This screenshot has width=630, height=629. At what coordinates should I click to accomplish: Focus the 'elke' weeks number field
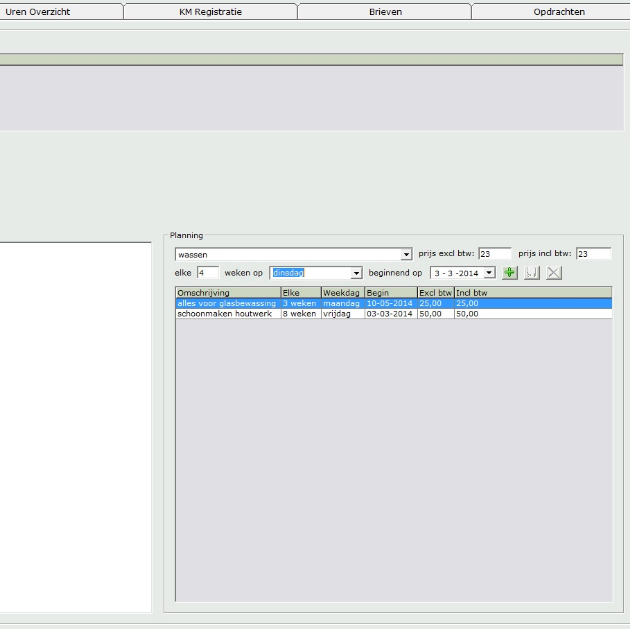click(207, 272)
